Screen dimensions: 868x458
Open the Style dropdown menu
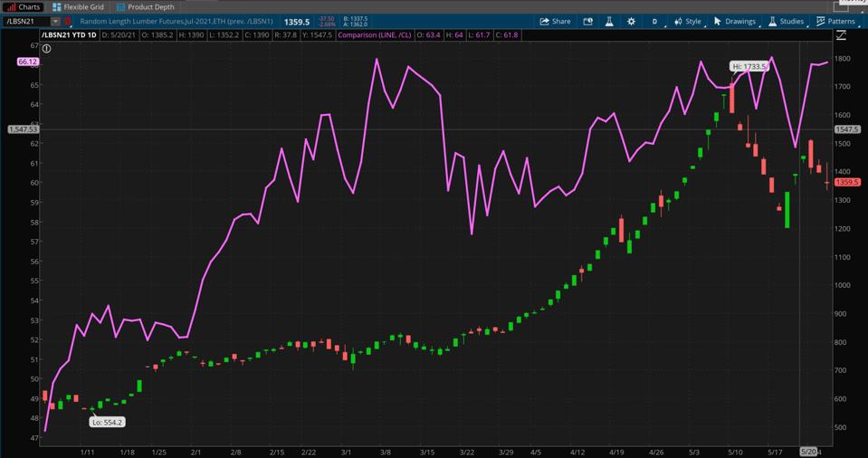tap(687, 21)
